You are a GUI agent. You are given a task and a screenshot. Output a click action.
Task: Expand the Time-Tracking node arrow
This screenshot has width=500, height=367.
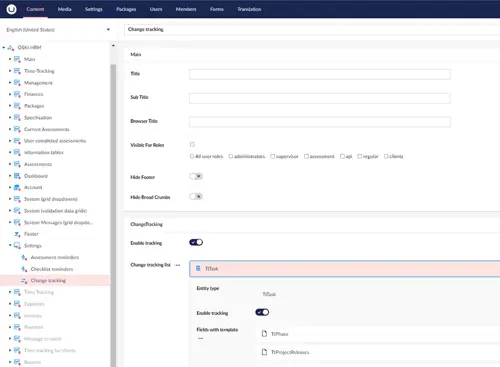(10, 71)
